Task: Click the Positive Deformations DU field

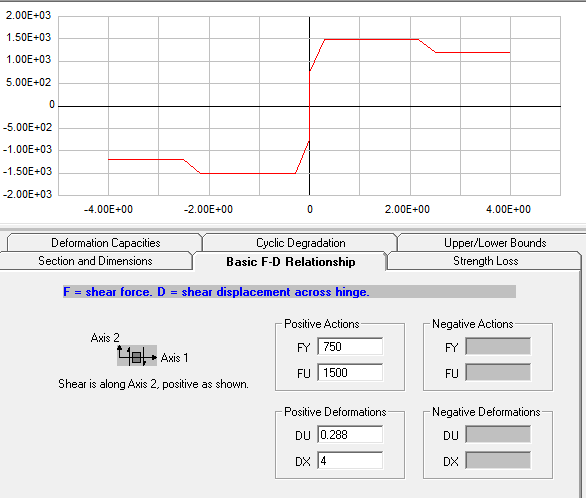Action: pyautogui.click(x=350, y=434)
